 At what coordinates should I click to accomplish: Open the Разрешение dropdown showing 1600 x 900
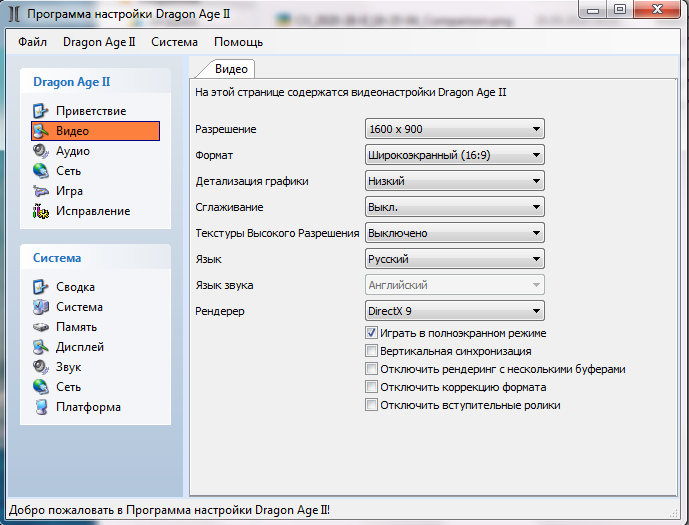455,129
